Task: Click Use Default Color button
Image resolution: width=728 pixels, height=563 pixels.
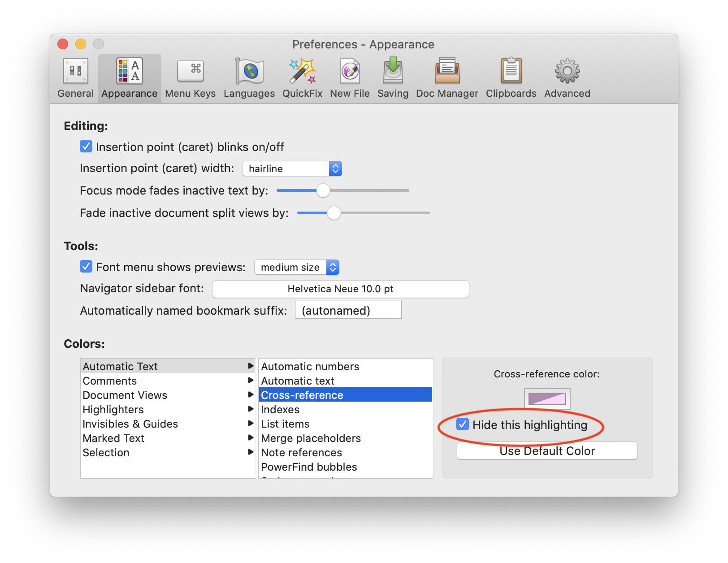Action: click(546, 450)
